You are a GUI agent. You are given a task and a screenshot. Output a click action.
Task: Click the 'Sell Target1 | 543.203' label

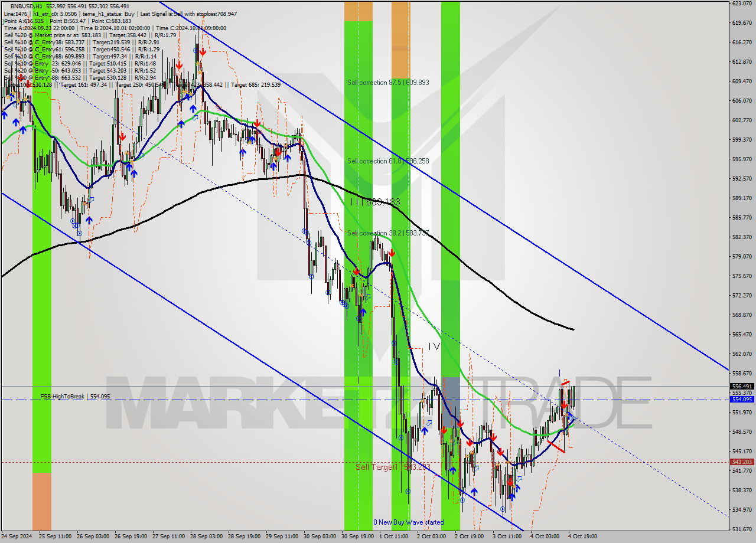tap(393, 467)
